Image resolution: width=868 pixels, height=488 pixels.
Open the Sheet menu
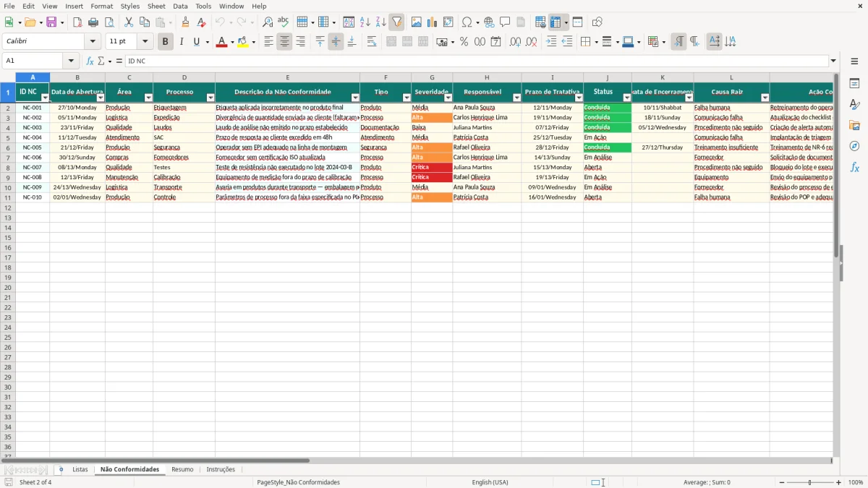coord(156,6)
